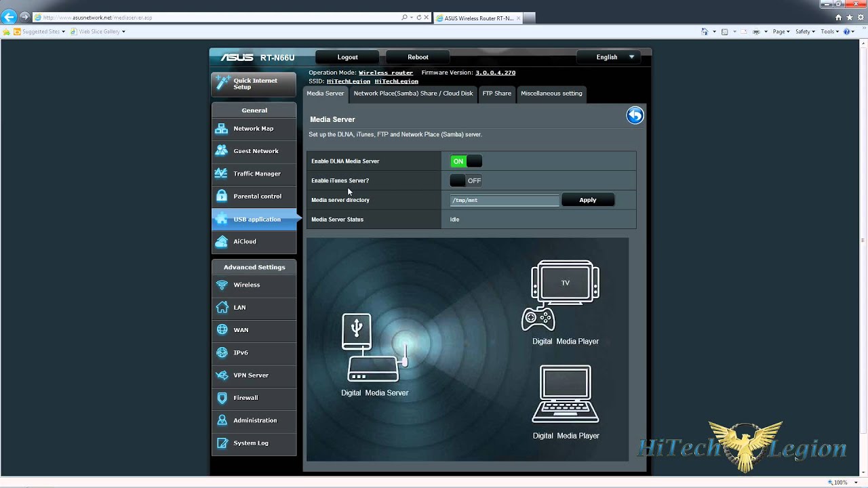This screenshot has width=868, height=488.
Task: Click the System Log pencil icon
Action: pos(222,443)
